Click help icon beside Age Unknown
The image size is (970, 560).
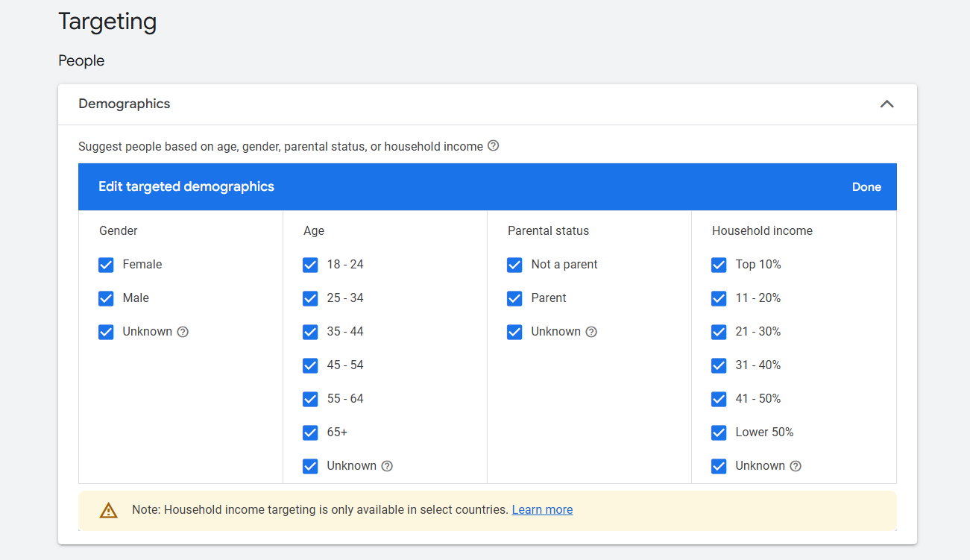pyautogui.click(x=387, y=466)
